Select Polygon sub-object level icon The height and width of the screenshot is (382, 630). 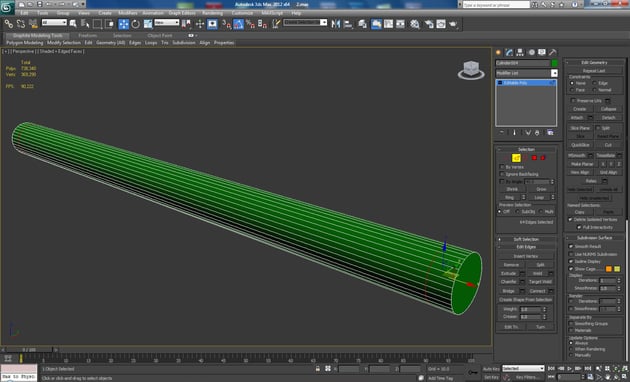(534, 158)
